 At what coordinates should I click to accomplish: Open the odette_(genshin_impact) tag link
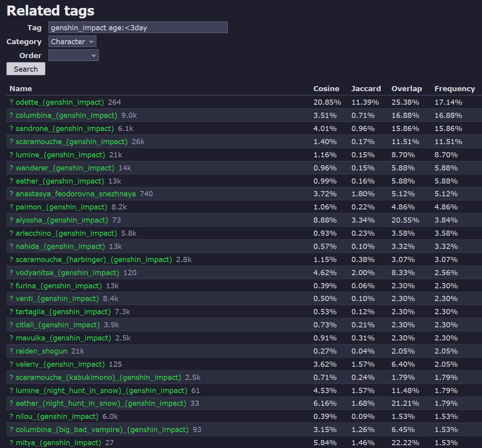pyautogui.click(x=60, y=102)
